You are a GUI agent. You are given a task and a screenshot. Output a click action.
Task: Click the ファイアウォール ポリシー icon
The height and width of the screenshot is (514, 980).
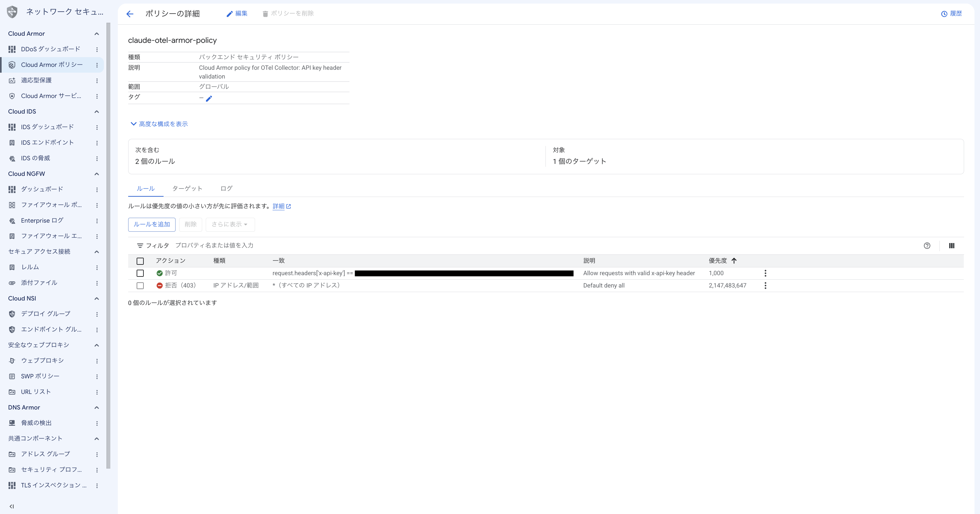coord(12,205)
